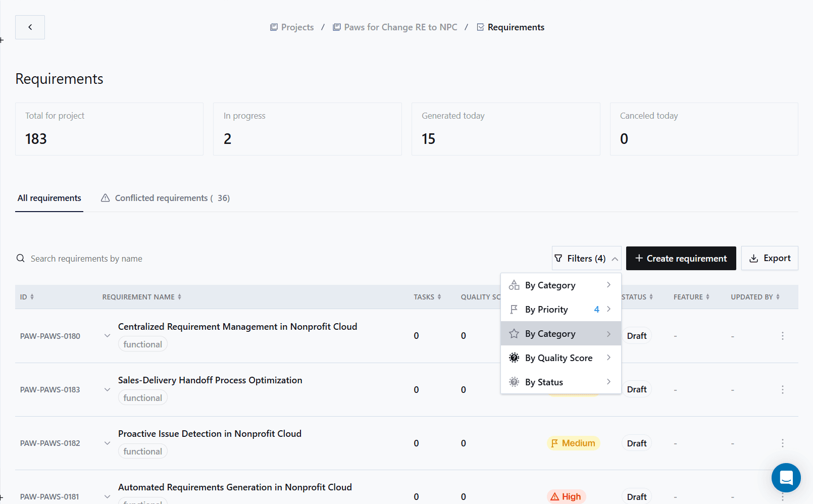Click the download icon on Export button
Viewport: 813px width, 504px height.
click(752, 258)
